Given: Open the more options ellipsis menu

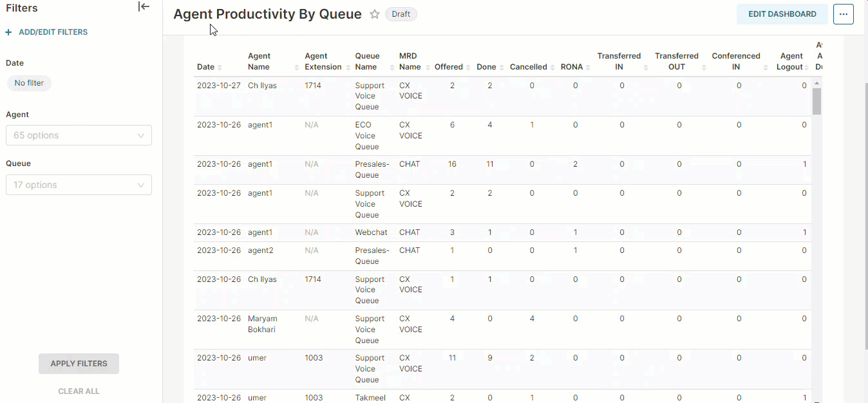Looking at the screenshot, I should point(843,14).
